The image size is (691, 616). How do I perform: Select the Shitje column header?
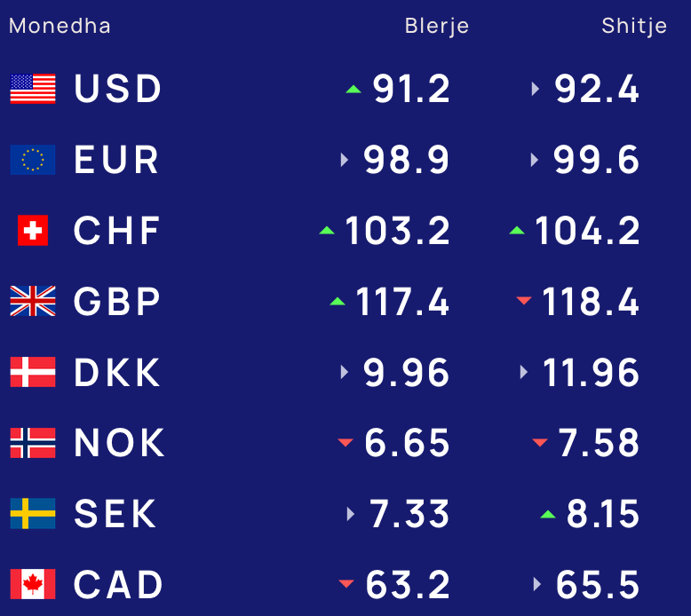tap(634, 26)
